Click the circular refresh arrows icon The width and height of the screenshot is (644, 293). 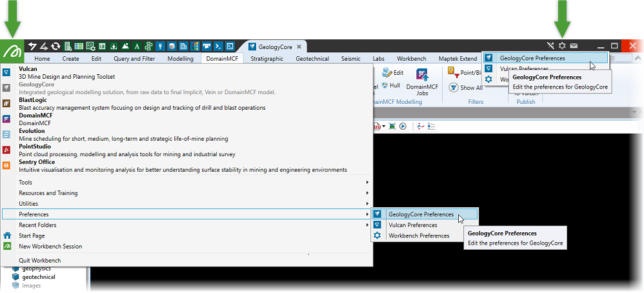56,46
